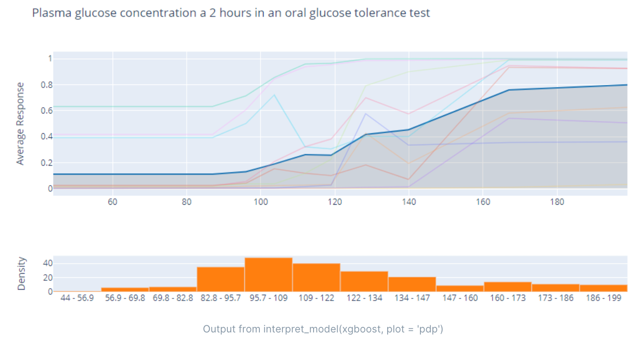
Task: Click the Plasma glucose concentration chart title
Action: coord(231,13)
